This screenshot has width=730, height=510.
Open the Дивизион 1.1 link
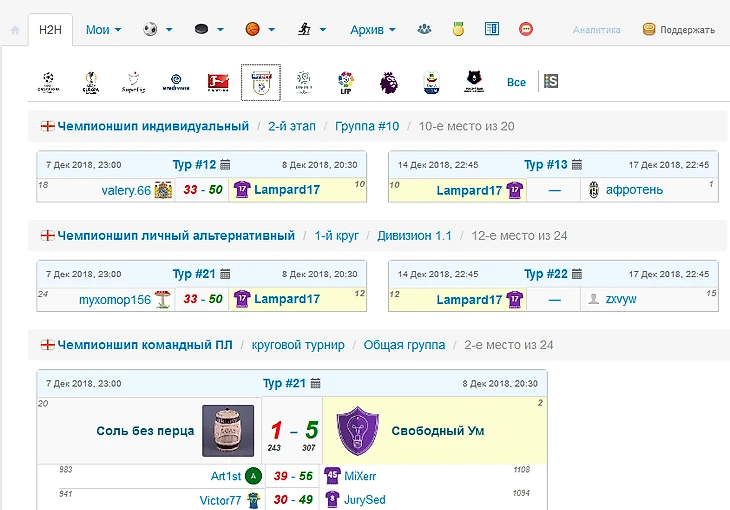[x=414, y=236]
